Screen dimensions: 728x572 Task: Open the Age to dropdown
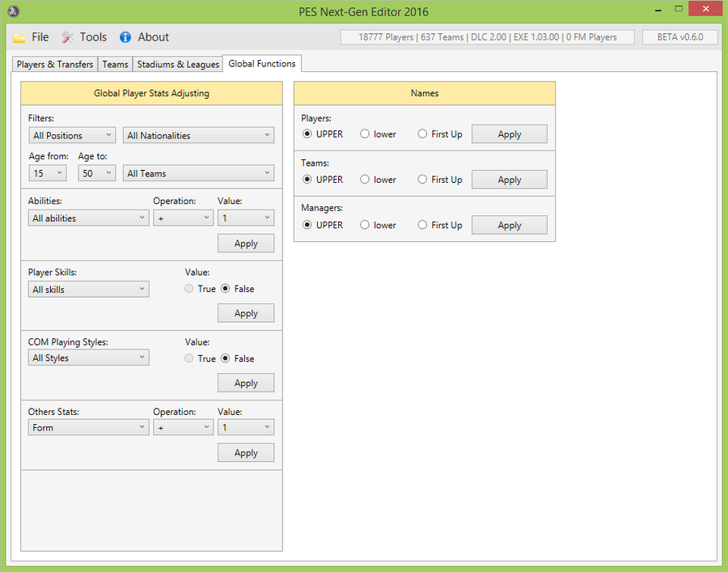point(96,173)
